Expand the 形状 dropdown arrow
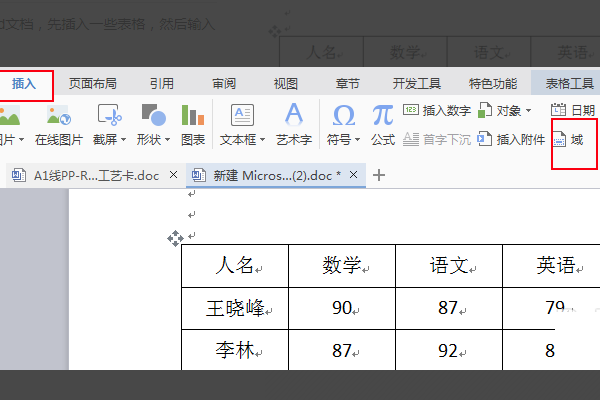600x400 pixels. pos(168,140)
